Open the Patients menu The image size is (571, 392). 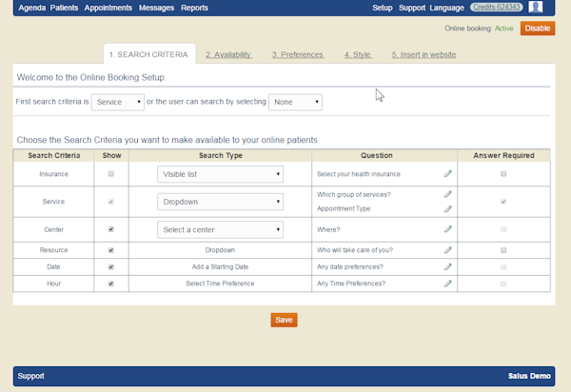[x=64, y=8]
